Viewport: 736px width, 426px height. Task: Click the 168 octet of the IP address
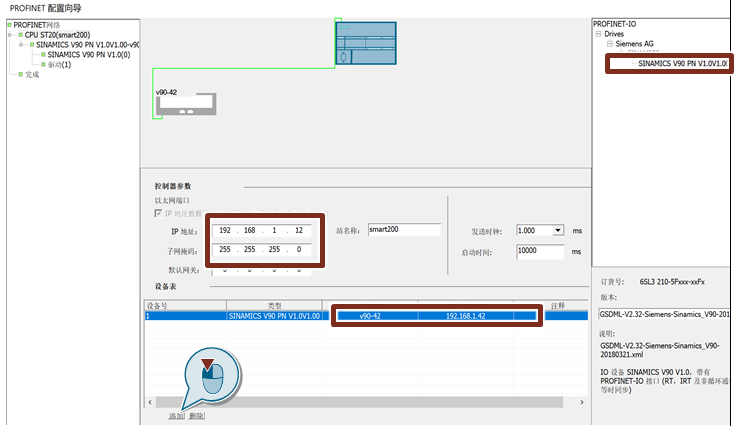point(250,230)
